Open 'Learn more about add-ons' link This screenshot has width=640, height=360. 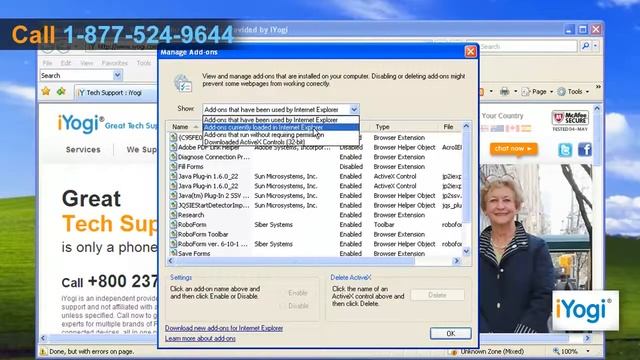[x=200, y=338]
